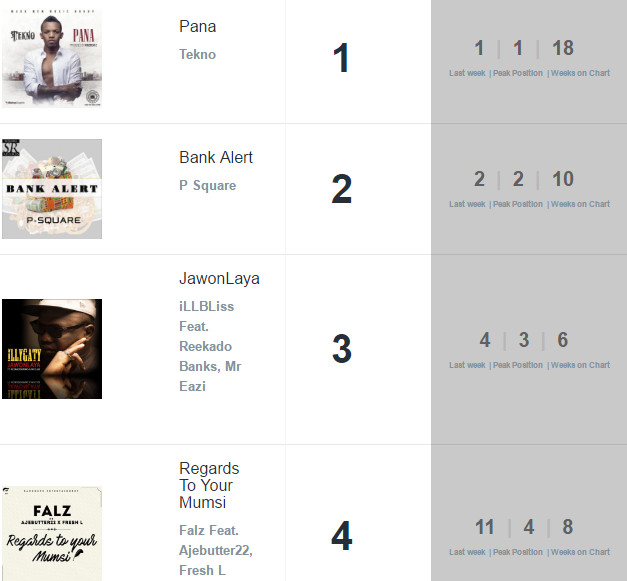Select the chart position number 2
This screenshot has width=627, height=581.
(x=341, y=189)
